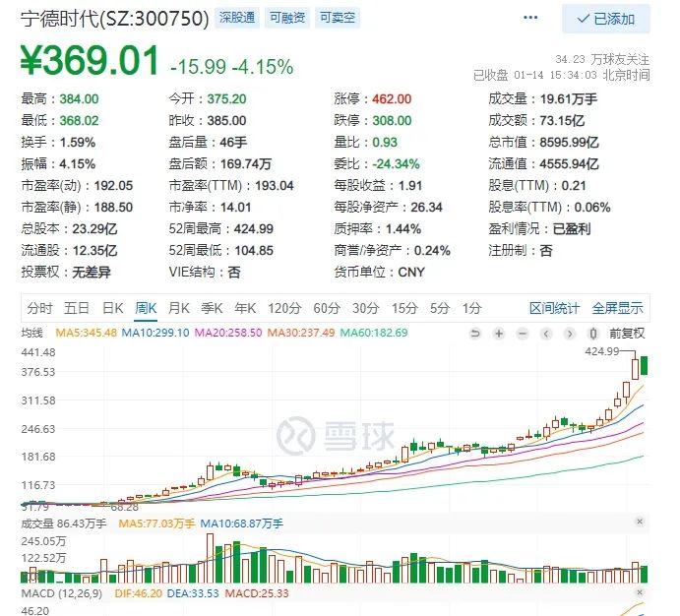Click the 深股通 tag
Image resolution: width=680 pixels, height=616 pixels.
(237, 18)
